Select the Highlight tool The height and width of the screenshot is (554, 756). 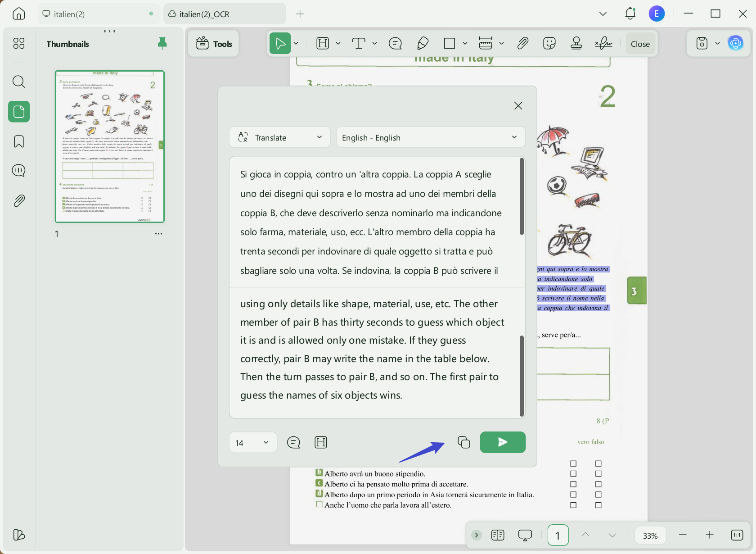(323, 44)
